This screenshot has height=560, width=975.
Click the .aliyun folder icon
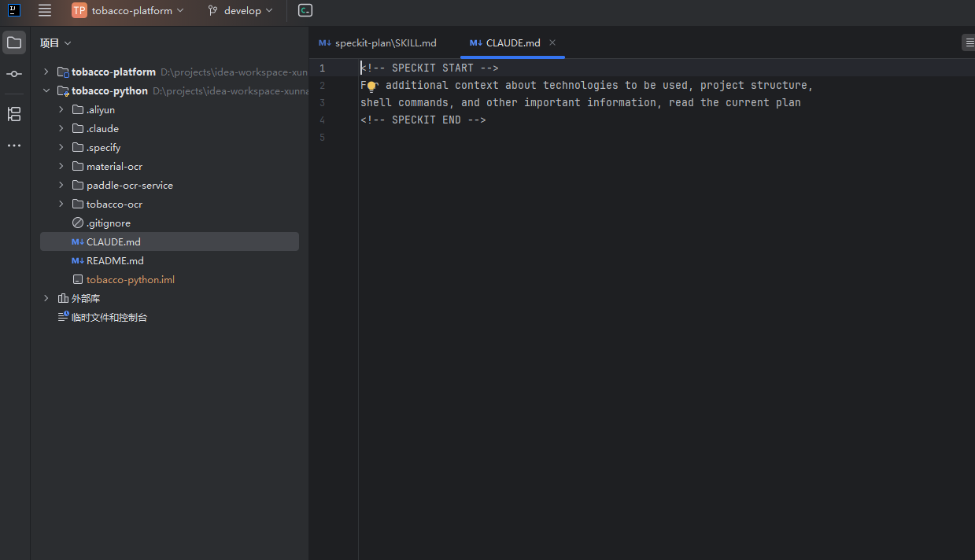tap(77, 109)
